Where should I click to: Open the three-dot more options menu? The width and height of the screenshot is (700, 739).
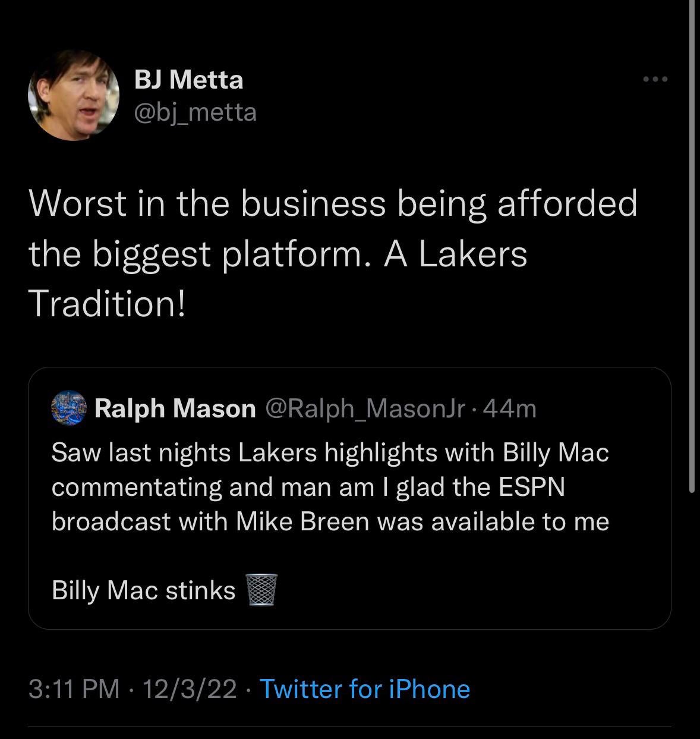[655, 79]
